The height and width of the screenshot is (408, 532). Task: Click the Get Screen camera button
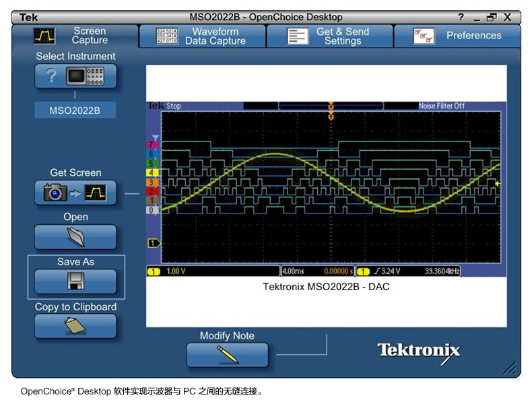[75, 193]
